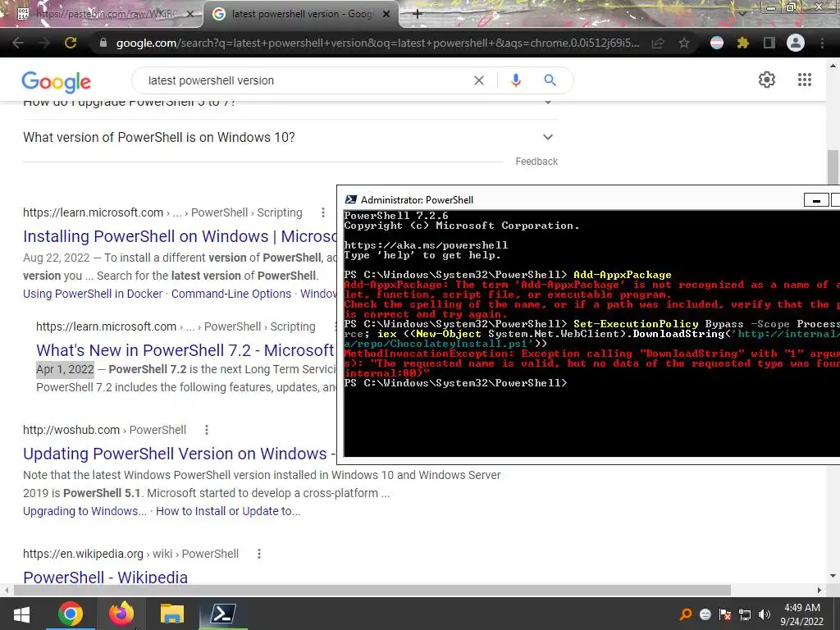840x630 pixels.
Task: Open the Chrome profile avatar
Action: point(796,43)
